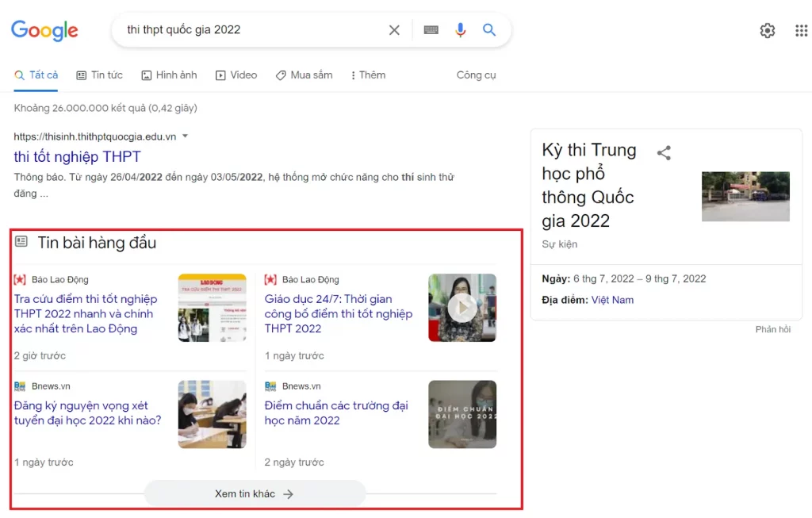The image size is (812, 518).
Task: Open the on-screen keyboard icon
Action: point(431,30)
